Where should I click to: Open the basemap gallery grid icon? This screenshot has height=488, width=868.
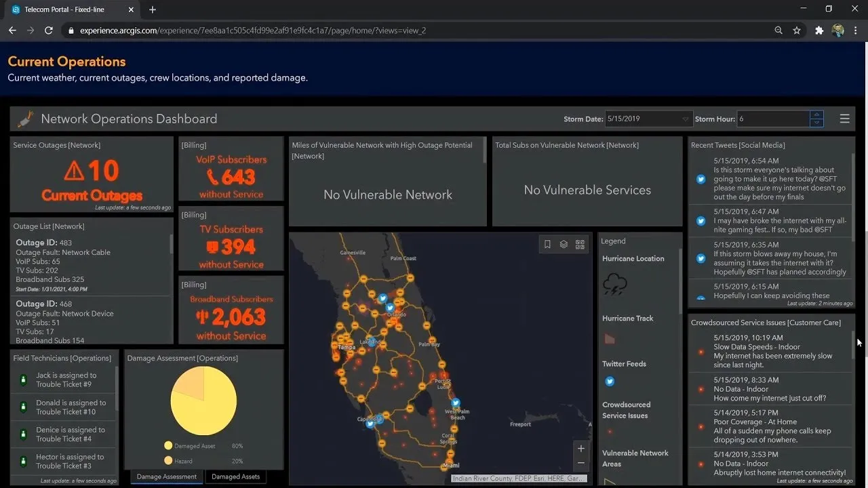(580, 245)
